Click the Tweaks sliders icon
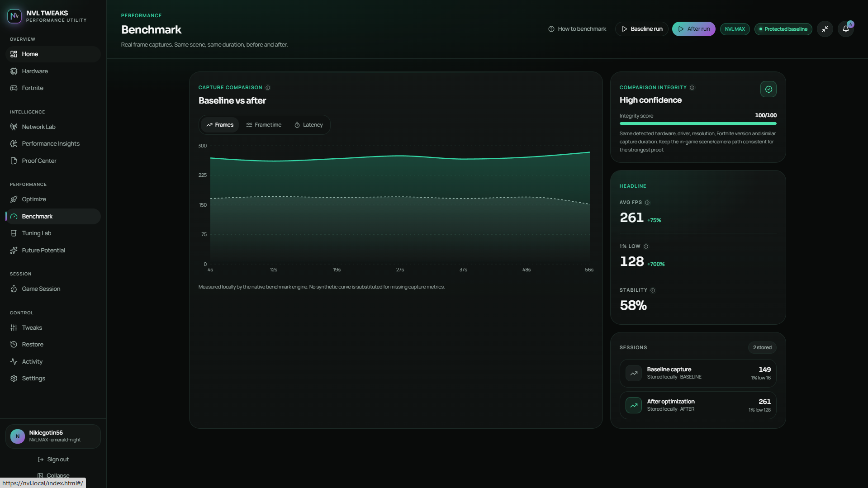The height and width of the screenshot is (488, 868). tap(14, 328)
